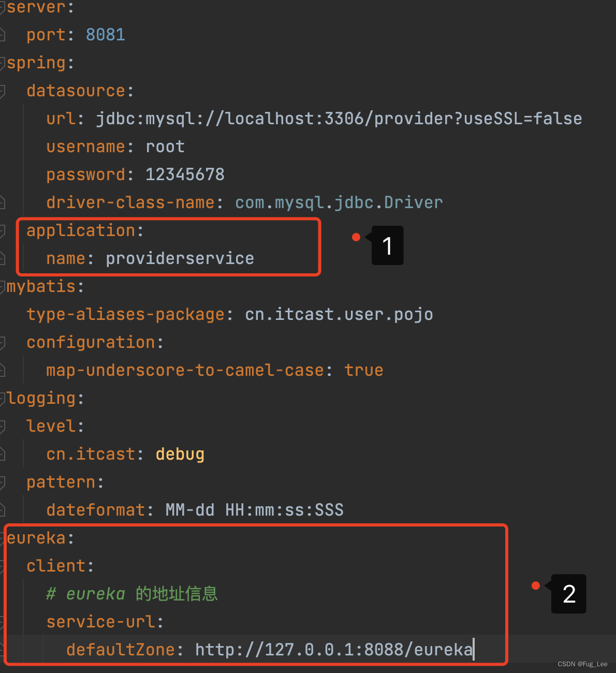The image size is (616, 673).
Task: Fold the logging block in gutter
Action: pos(3,399)
